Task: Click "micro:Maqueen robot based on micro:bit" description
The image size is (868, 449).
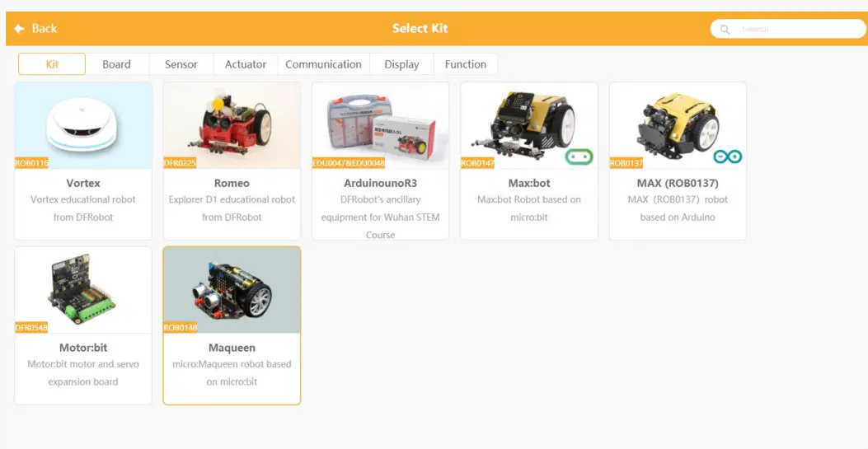Action: (x=232, y=373)
